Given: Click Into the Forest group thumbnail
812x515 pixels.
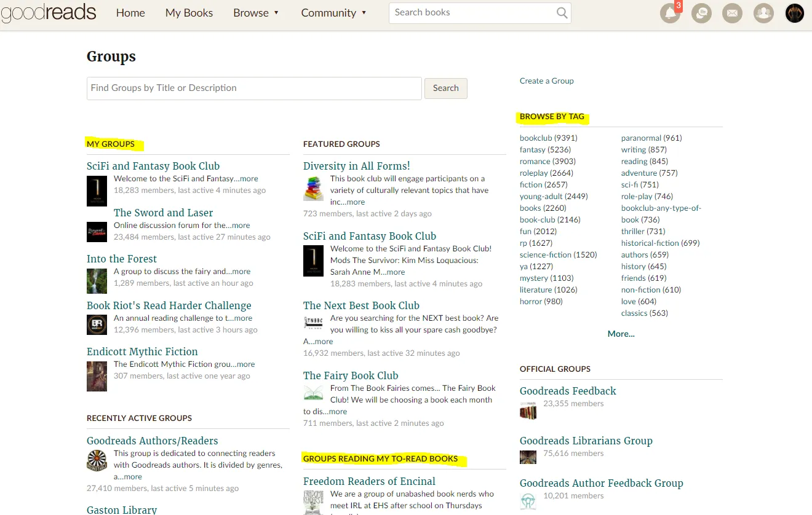Looking at the screenshot, I should pos(97,281).
